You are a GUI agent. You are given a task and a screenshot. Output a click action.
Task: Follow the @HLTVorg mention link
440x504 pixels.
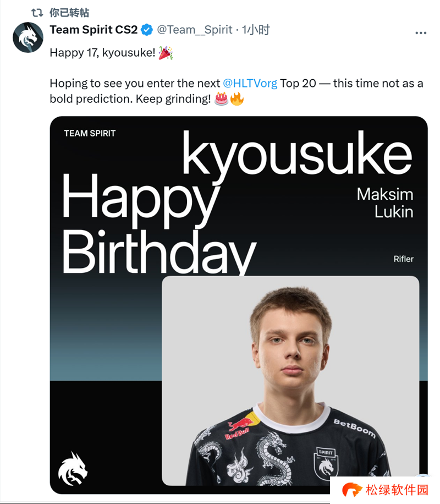tap(250, 83)
